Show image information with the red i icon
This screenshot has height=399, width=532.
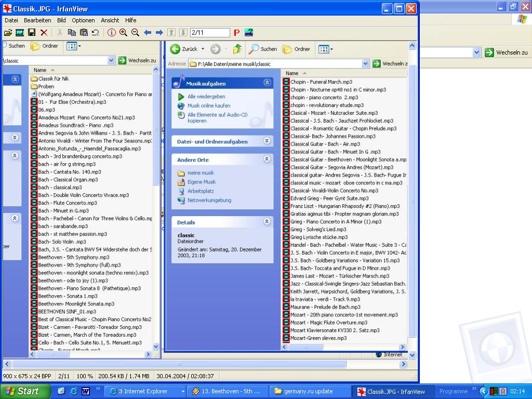pyautogui.click(x=112, y=33)
